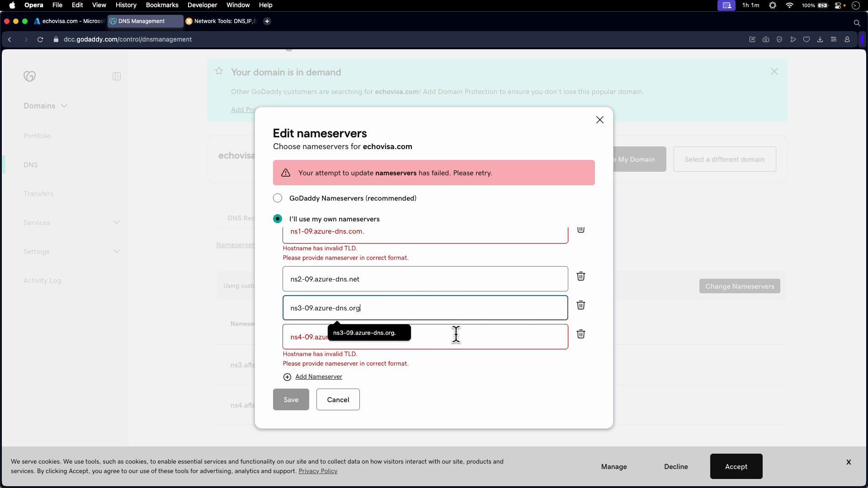Close the Edit nameservers dialog
Screen dimensions: 868x488
click(x=600, y=120)
